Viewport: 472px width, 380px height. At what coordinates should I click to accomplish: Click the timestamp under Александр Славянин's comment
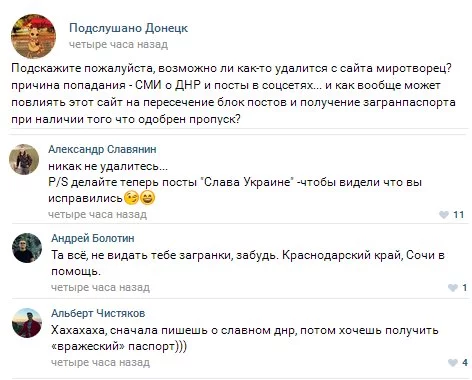click(x=97, y=214)
